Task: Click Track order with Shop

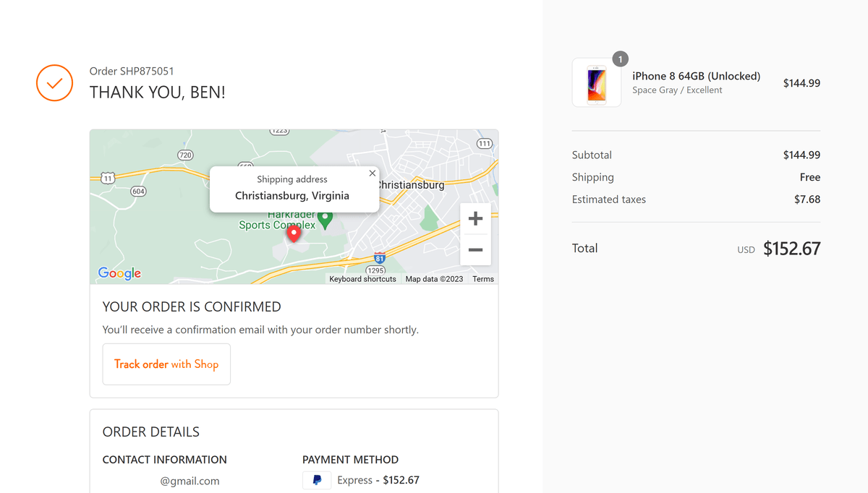Action: coord(166,364)
